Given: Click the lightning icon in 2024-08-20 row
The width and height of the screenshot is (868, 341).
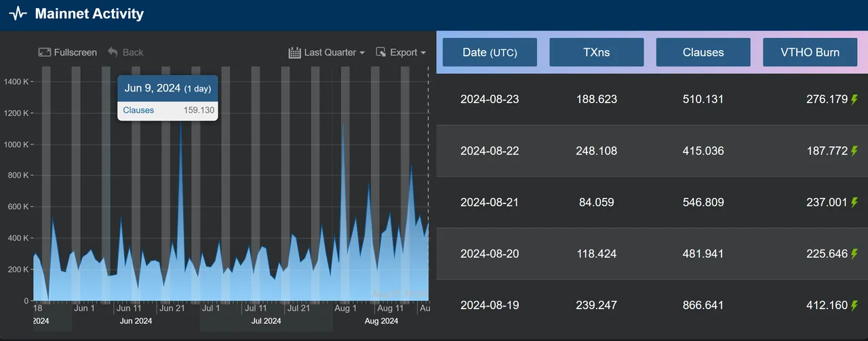Looking at the screenshot, I should (x=854, y=254).
